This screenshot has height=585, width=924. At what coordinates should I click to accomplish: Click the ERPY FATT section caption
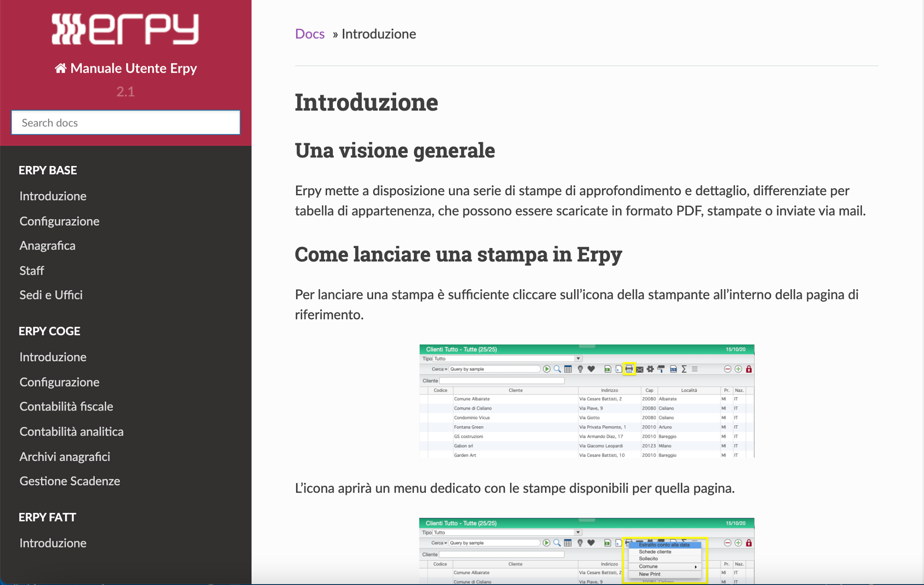[47, 517]
